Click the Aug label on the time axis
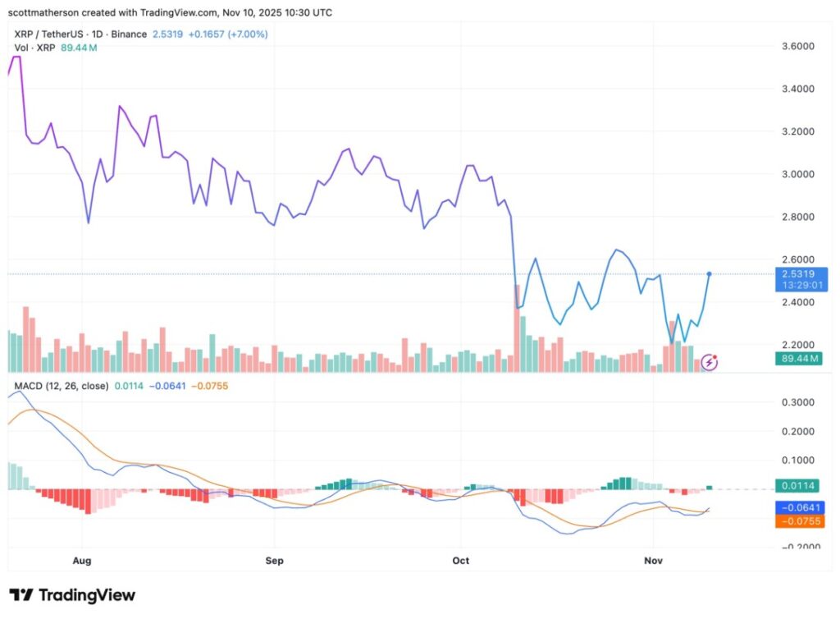This screenshot has width=840, height=619. click(x=82, y=561)
